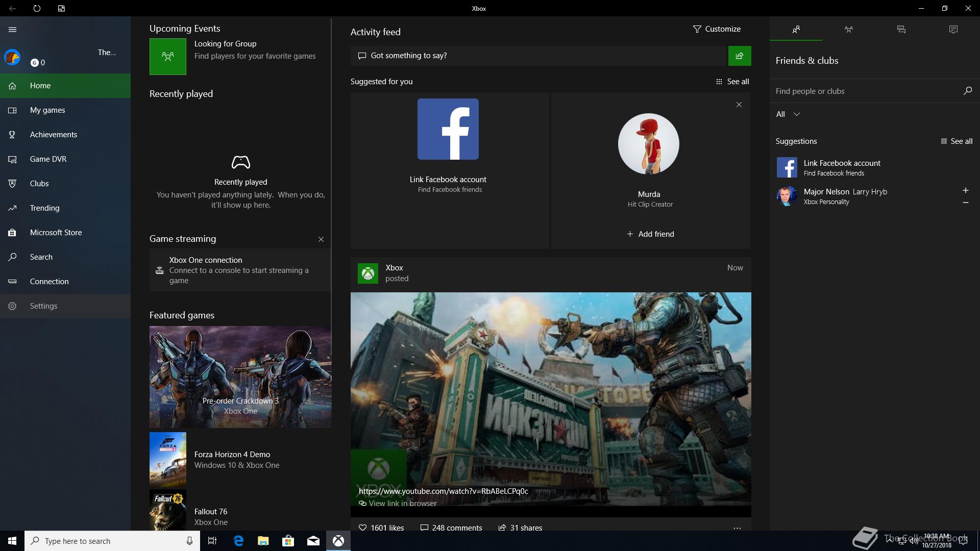Switch to Messages tab icon
This screenshot has height=551, width=980.
click(x=901, y=30)
